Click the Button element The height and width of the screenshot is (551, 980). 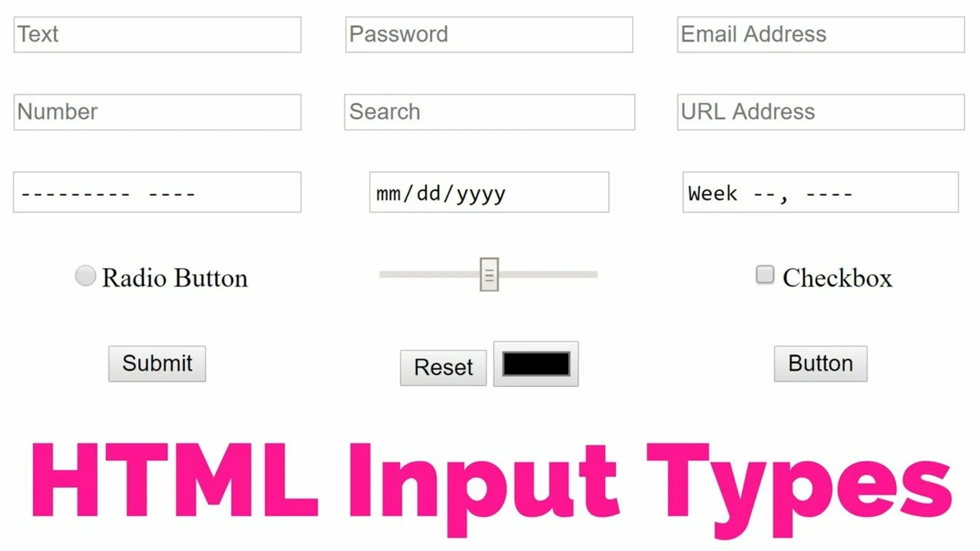(x=820, y=362)
